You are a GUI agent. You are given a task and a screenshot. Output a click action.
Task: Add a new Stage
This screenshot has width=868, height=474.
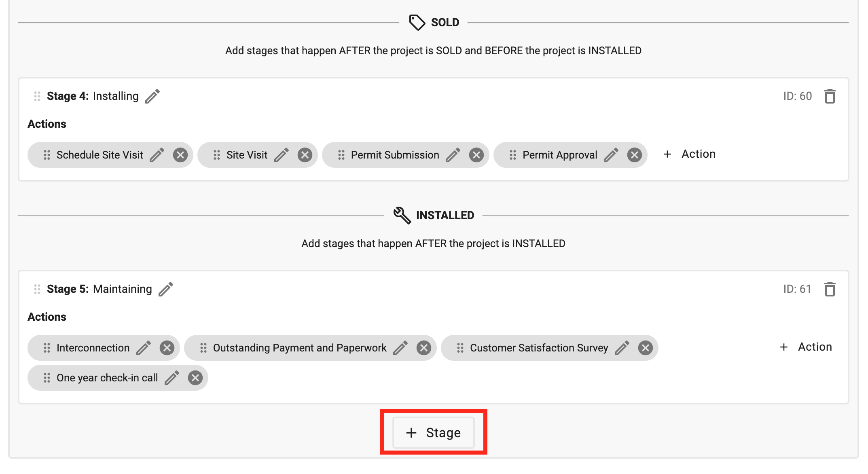[434, 433]
